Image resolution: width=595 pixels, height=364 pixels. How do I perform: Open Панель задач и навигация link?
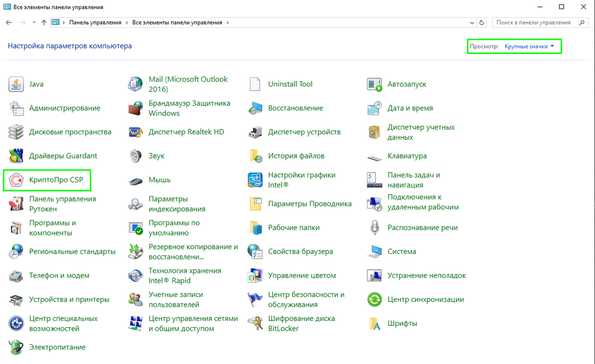click(x=414, y=180)
